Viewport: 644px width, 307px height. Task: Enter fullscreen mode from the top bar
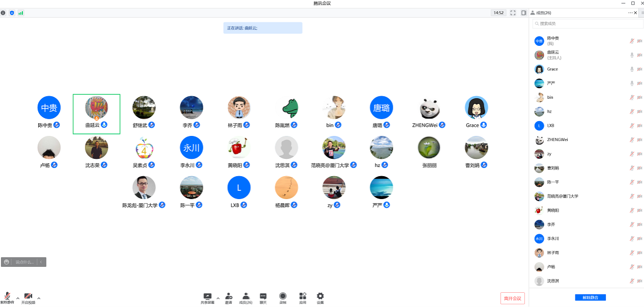(513, 13)
